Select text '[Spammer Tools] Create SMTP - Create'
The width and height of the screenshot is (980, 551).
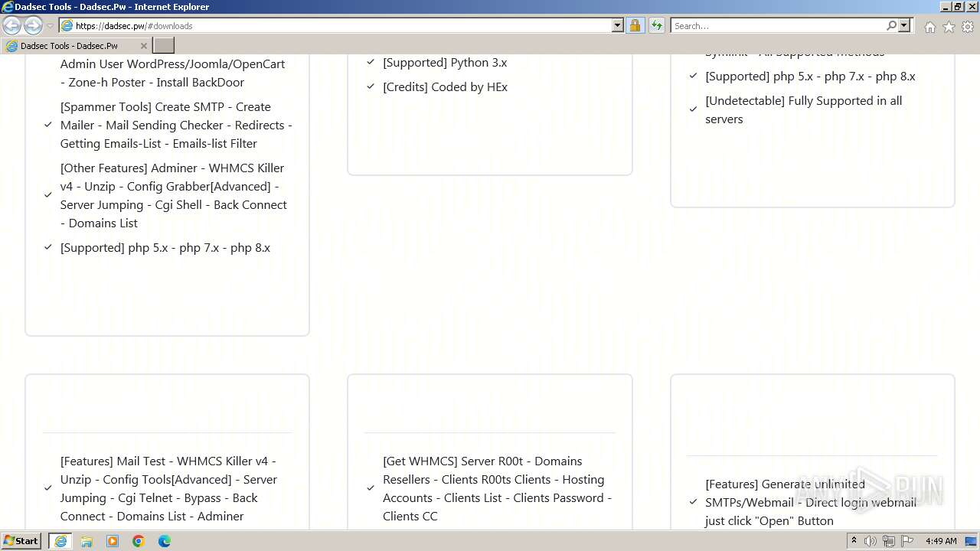point(165,107)
